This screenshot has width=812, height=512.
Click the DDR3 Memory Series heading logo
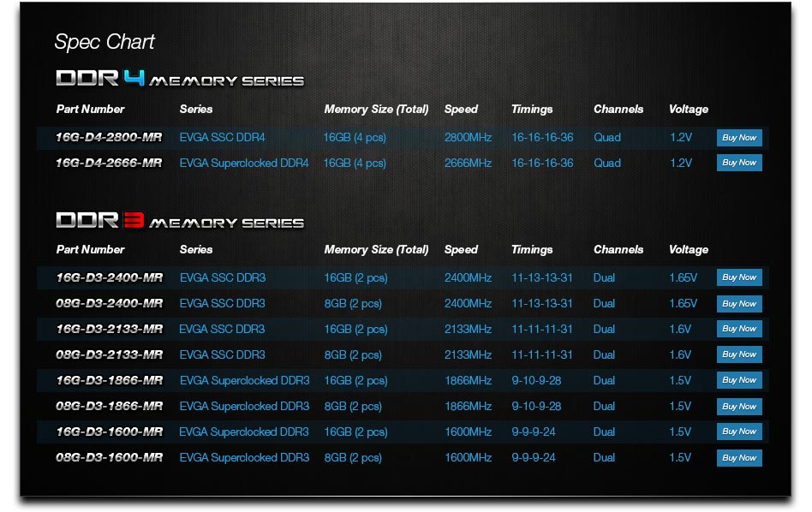tap(180, 221)
